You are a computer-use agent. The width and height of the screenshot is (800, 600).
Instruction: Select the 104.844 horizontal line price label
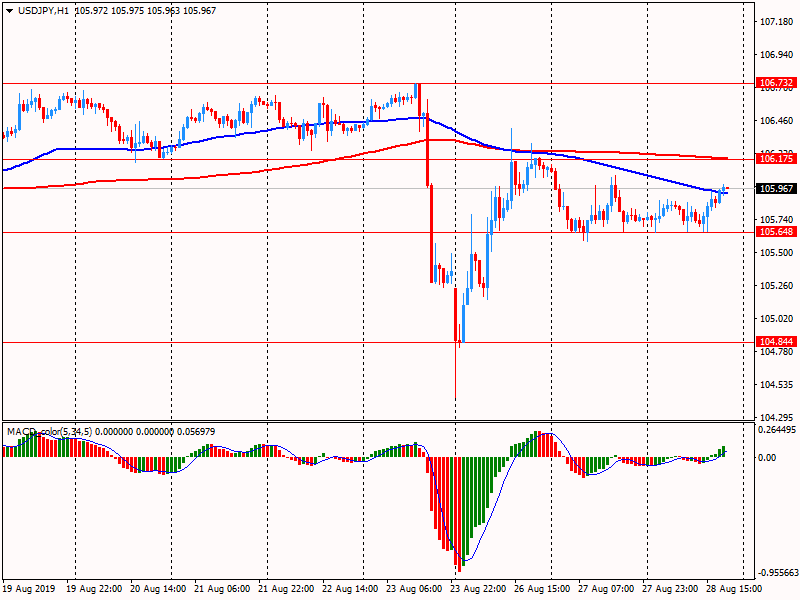tap(776, 342)
